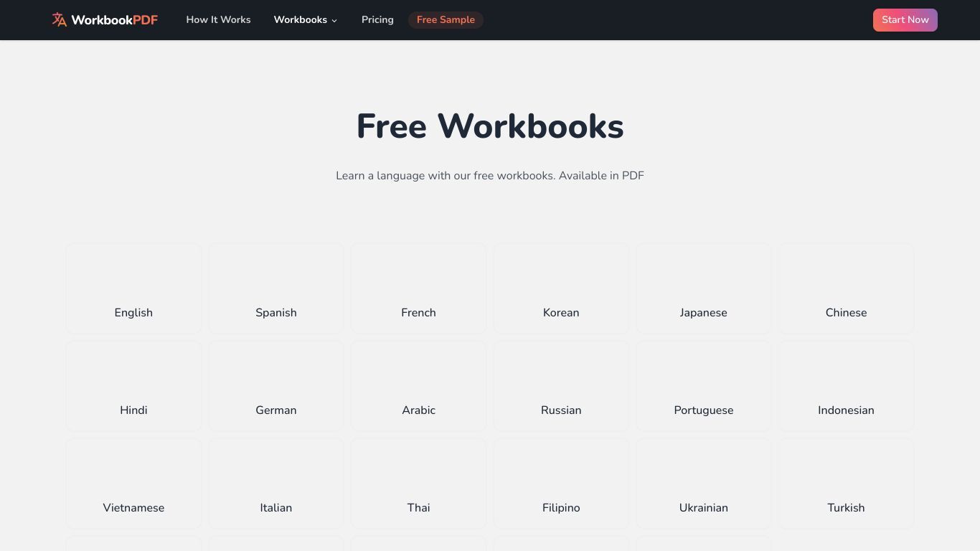Open the Italian workbook card

[276, 484]
